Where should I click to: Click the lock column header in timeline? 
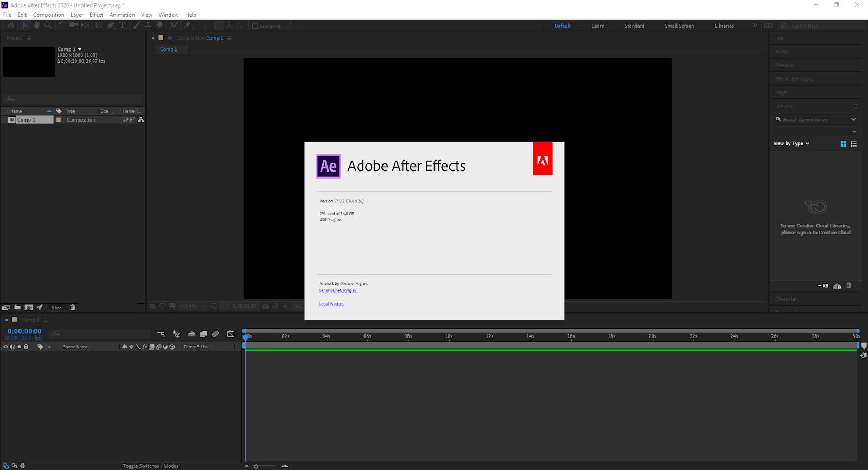25,347
